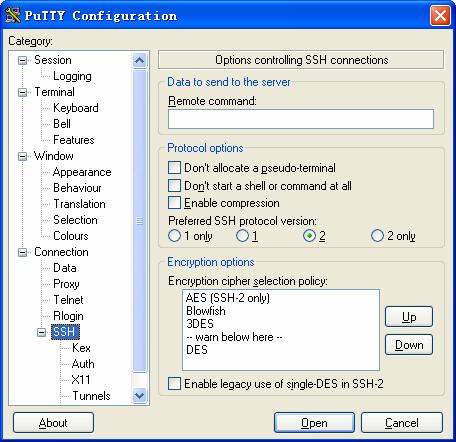The height and width of the screenshot is (442, 456).
Task: Move cipher Up in the list
Action: point(409,317)
